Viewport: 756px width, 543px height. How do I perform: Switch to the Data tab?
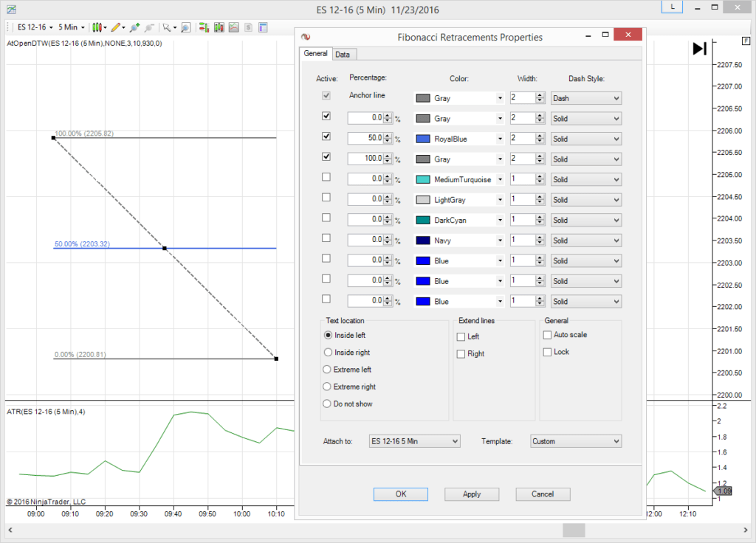click(x=343, y=55)
